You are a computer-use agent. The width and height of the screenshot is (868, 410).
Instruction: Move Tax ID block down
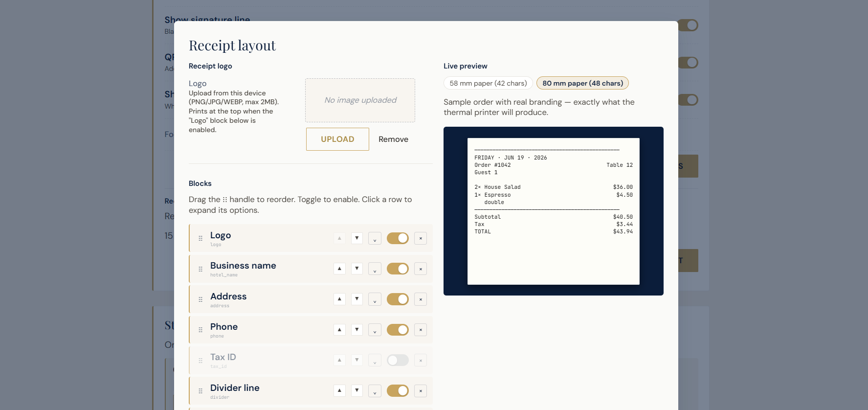(357, 360)
